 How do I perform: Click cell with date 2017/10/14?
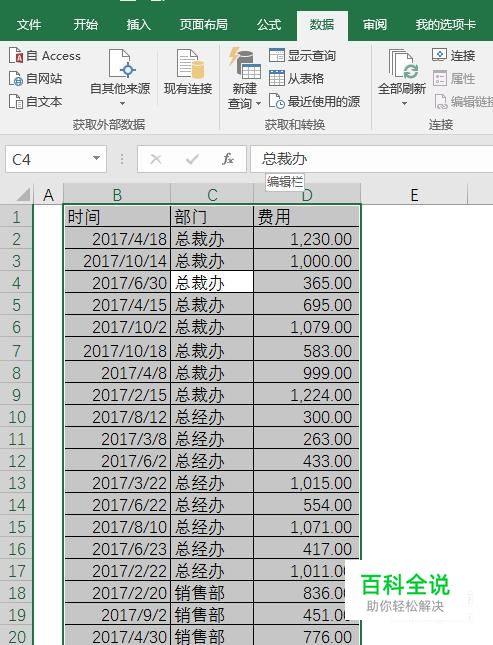[117, 261]
